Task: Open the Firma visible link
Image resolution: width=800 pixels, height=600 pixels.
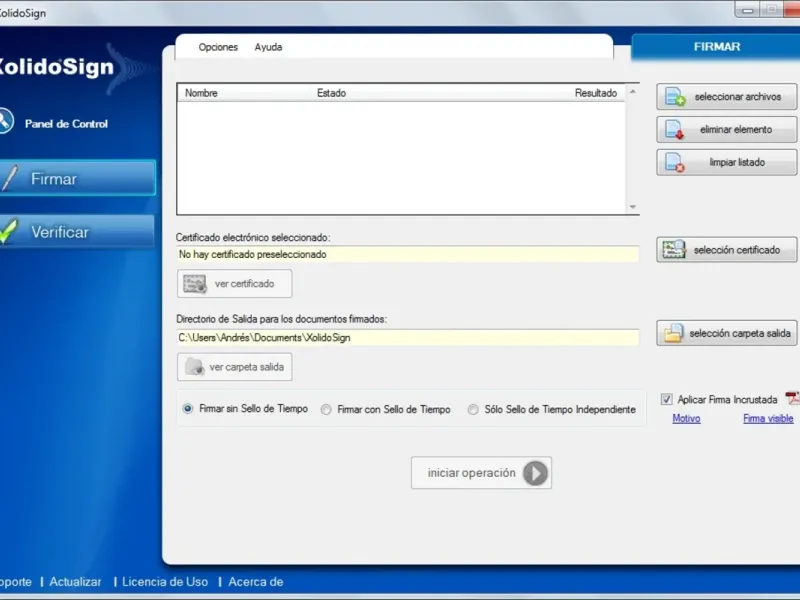Action: (768, 418)
